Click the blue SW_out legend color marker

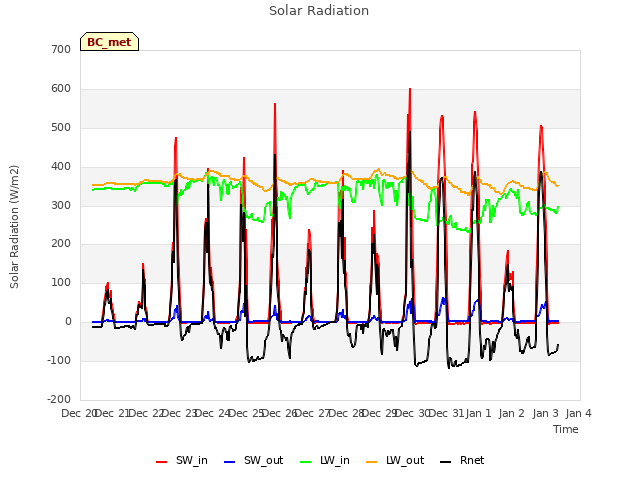230,462
